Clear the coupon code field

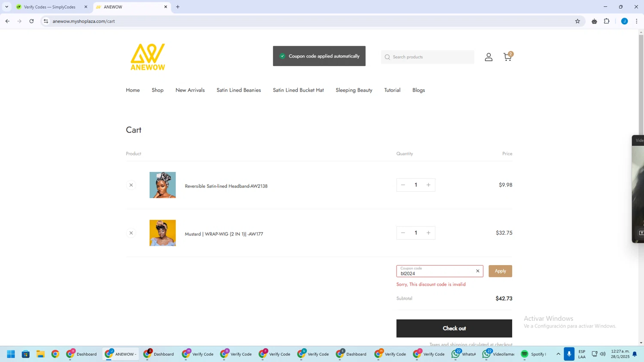pyautogui.click(x=477, y=271)
